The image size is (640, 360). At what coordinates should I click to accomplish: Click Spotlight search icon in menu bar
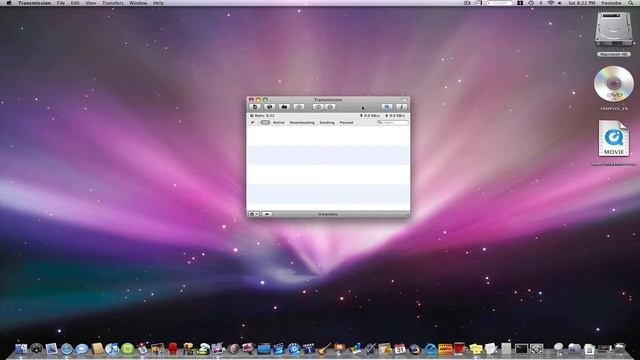pyautogui.click(x=631, y=3)
